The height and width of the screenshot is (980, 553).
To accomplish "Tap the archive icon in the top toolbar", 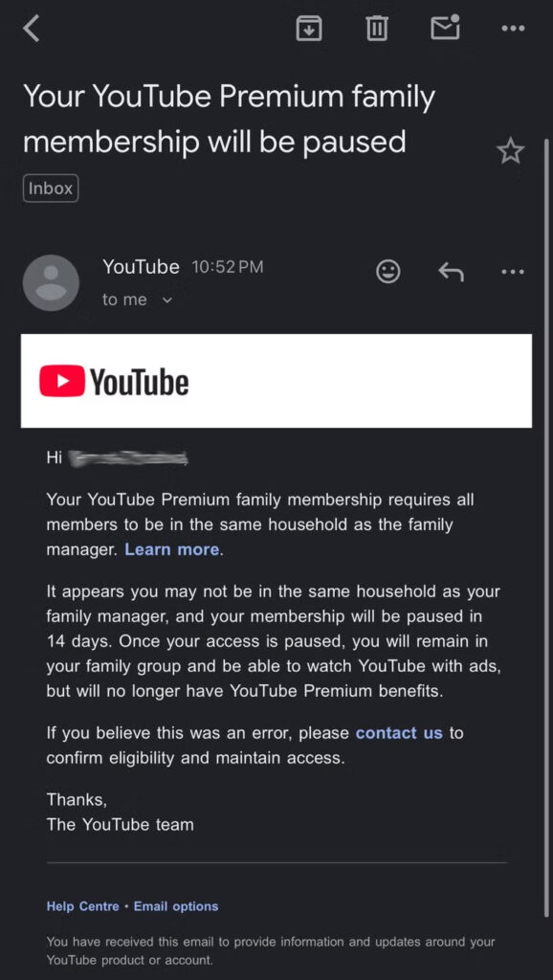I will pos(309,28).
